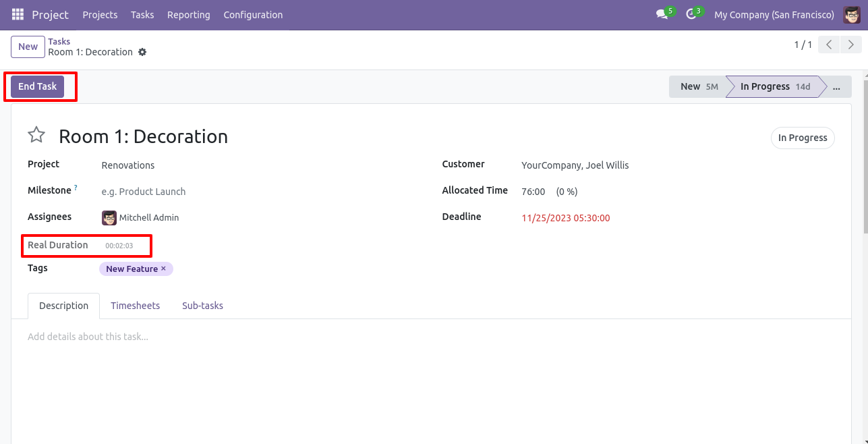868x444 pixels.
Task: Switch to the Timesheets tab
Action: tap(135, 306)
